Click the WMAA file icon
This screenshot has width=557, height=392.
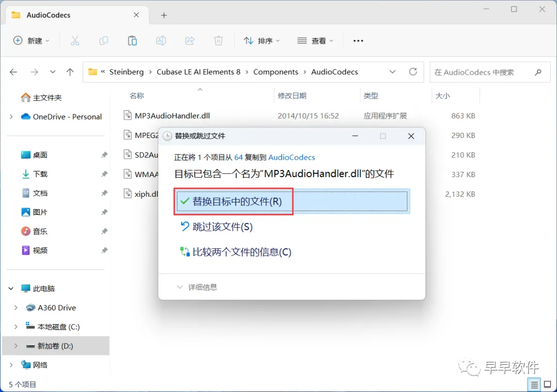127,174
